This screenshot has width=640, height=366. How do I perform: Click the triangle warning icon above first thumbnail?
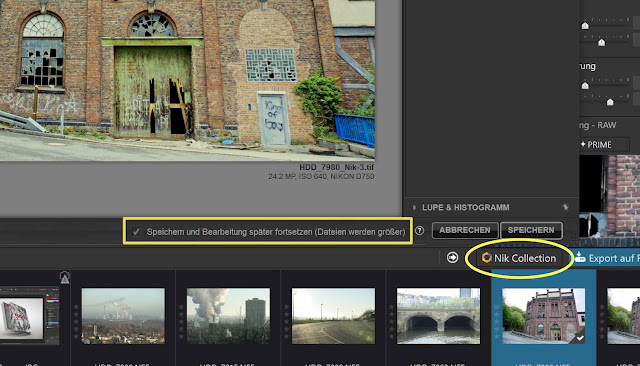pos(64,277)
